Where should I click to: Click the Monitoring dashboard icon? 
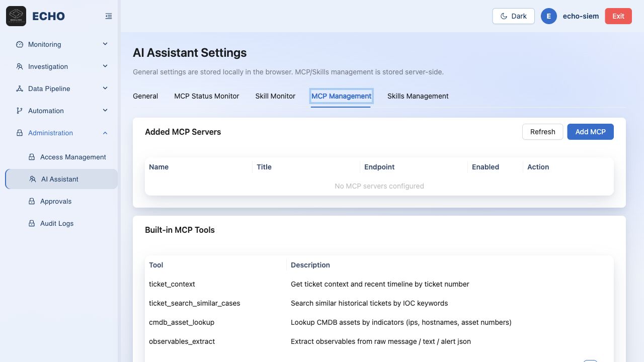(x=20, y=44)
